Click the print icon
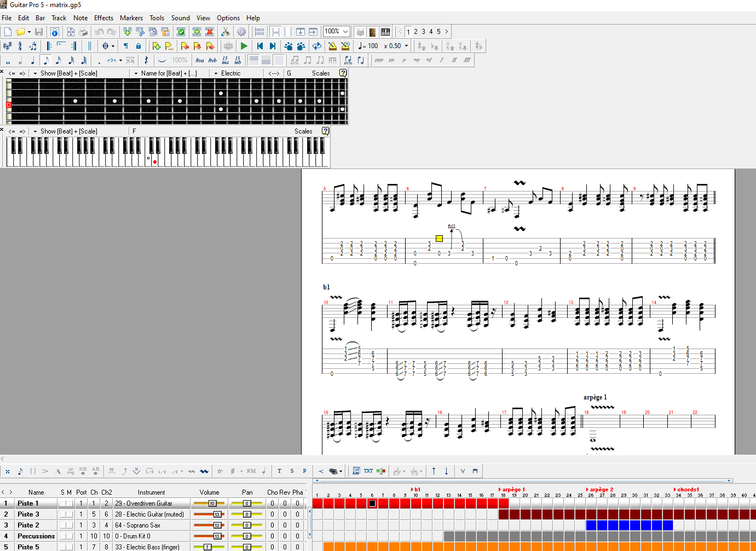The width and height of the screenshot is (756, 551). (83, 32)
